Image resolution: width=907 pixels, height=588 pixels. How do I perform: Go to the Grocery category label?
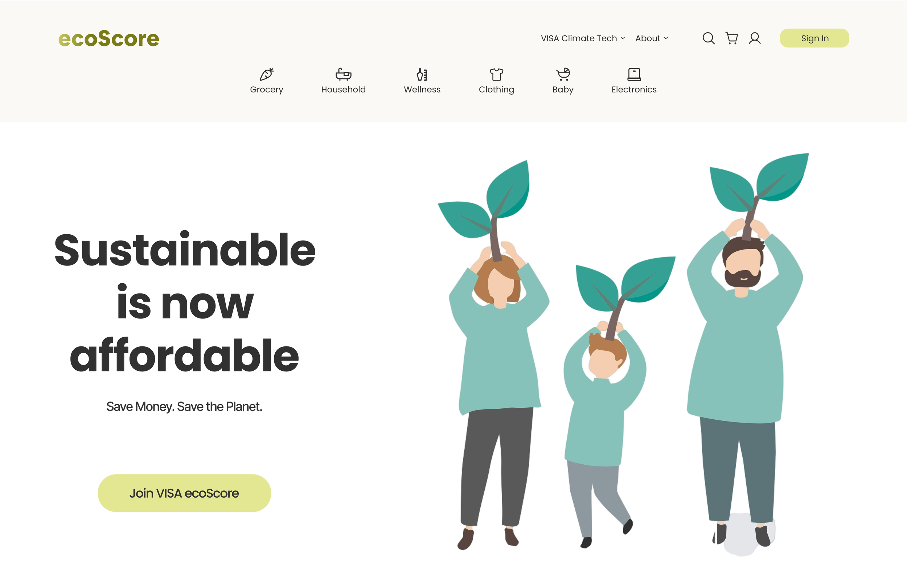[267, 90]
